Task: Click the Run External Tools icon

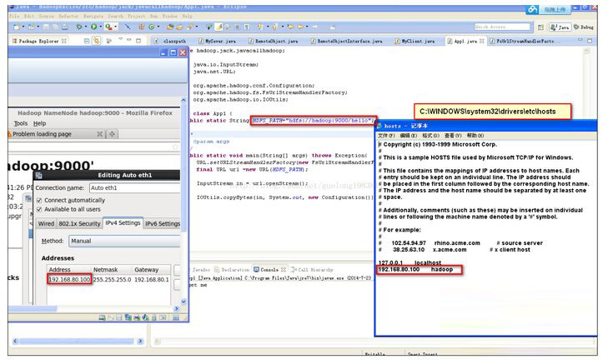Action: pos(108,27)
